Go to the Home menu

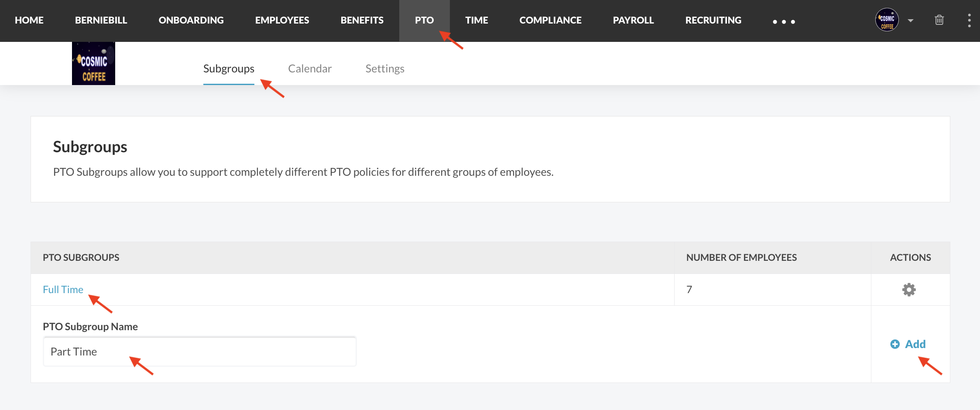pos(29,20)
